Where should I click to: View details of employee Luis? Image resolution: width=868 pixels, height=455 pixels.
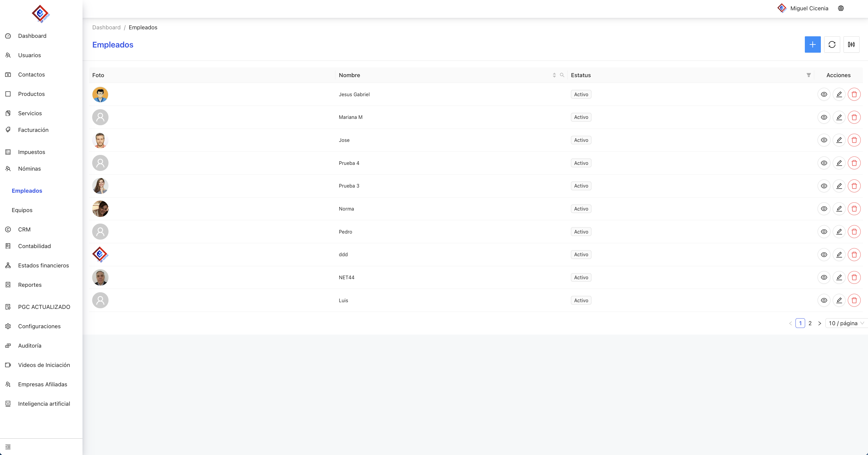(824, 300)
